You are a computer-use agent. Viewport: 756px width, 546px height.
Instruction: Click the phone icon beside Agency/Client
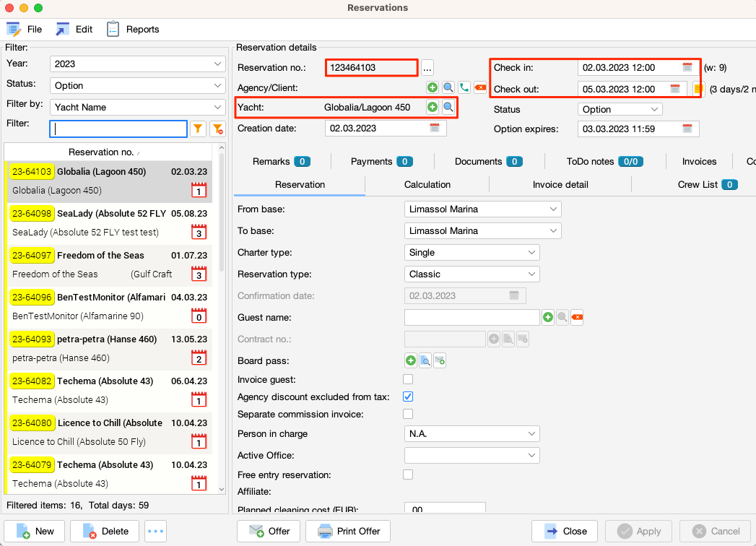[x=464, y=87]
